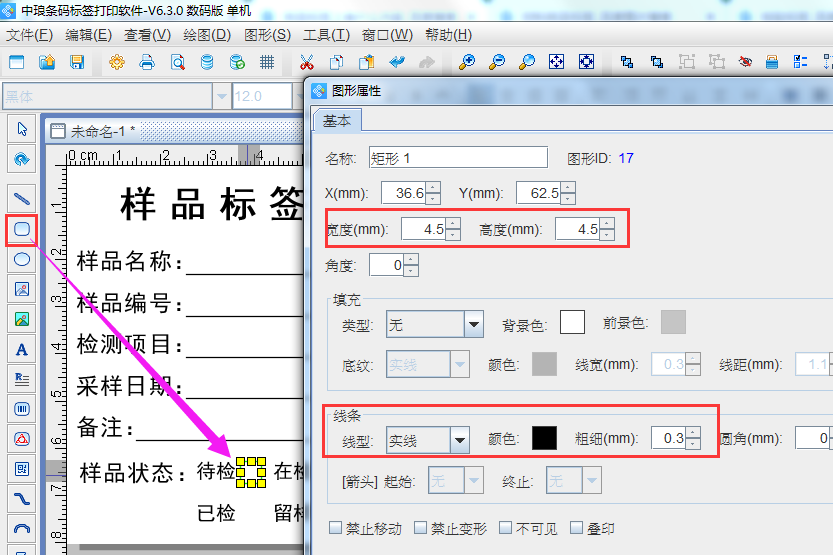Check the 不可见 checkbox

[x=507, y=528]
